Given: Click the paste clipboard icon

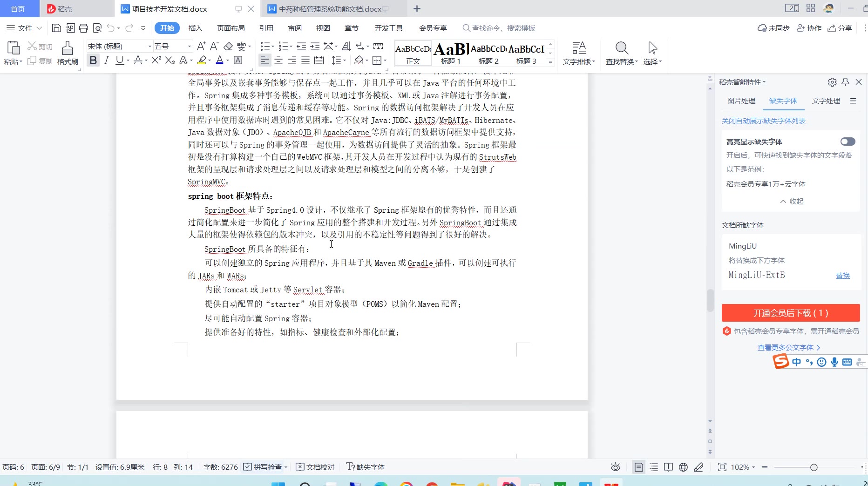Looking at the screenshot, I should 13,48.
